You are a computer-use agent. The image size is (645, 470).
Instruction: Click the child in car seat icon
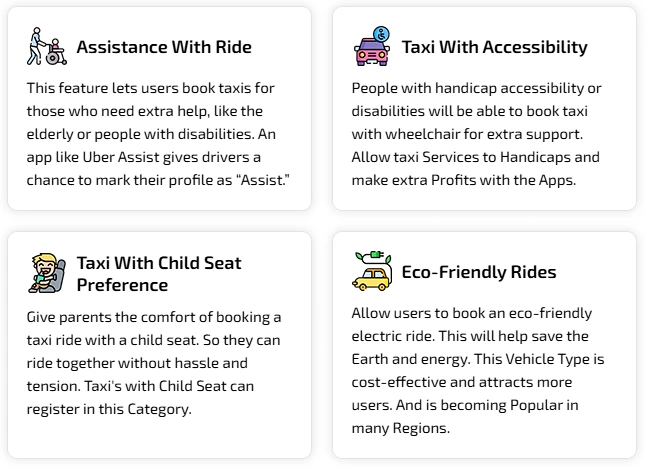46,274
